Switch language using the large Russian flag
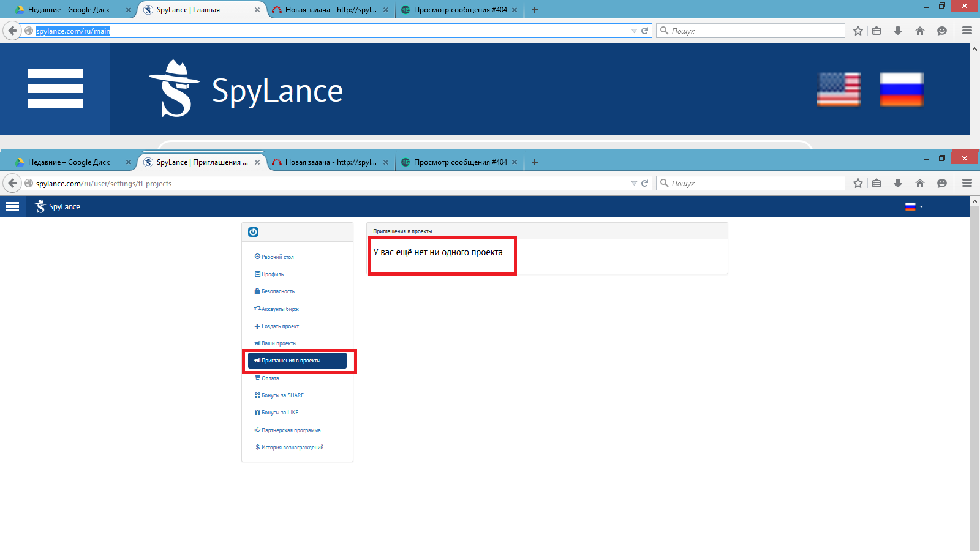The image size is (980, 551). click(x=901, y=89)
